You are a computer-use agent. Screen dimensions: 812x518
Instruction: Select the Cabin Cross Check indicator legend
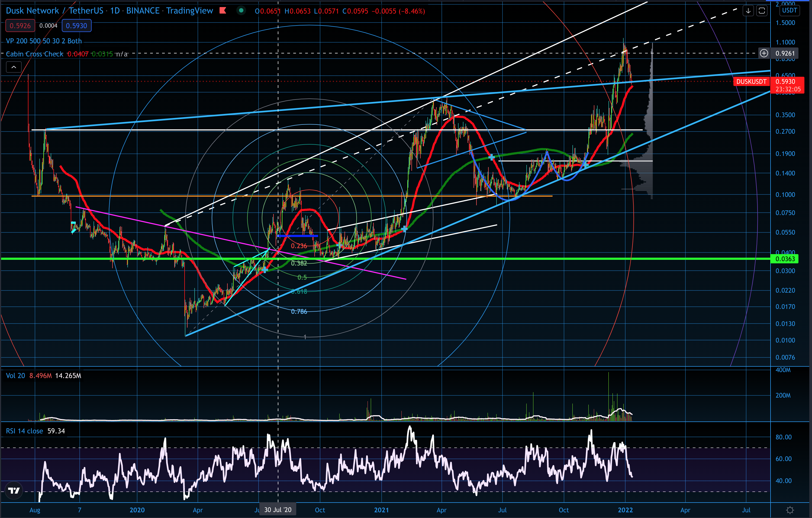(x=34, y=54)
